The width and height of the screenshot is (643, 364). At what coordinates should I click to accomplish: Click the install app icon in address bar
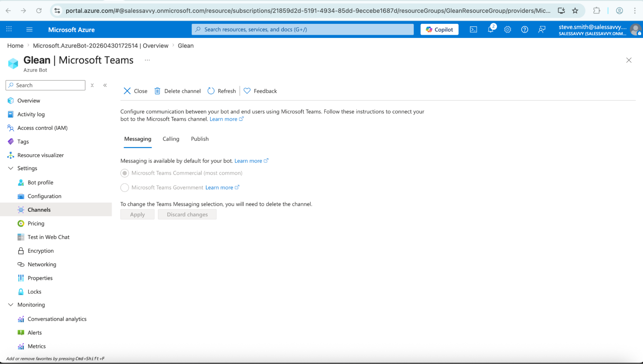click(561, 11)
